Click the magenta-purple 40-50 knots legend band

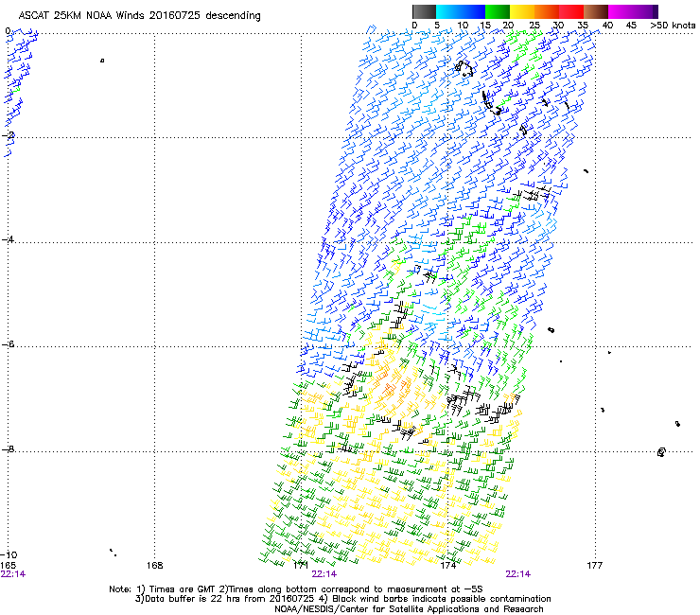(x=633, y=11)
